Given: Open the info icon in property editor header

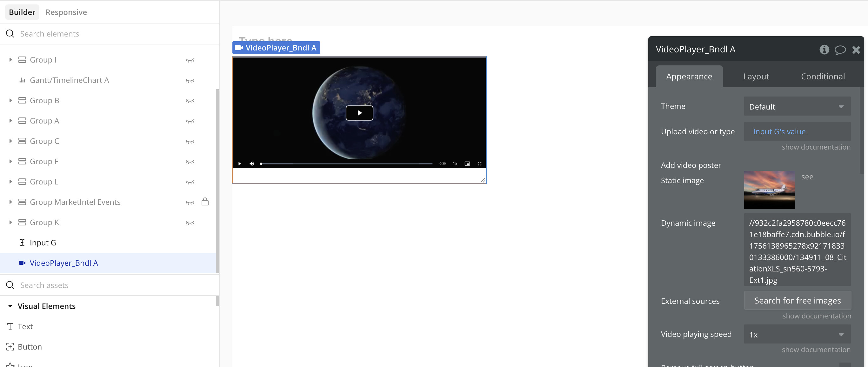Looking at the screenshot, I should 824,50.
